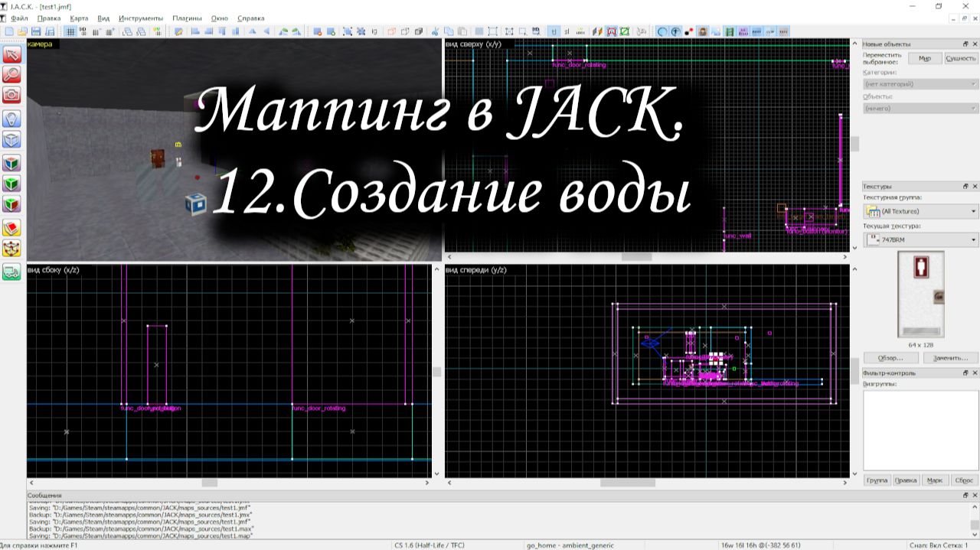Toggle the first blue sphere render mode
Screen dimensions: 980x550
click(x=663, y=31)
